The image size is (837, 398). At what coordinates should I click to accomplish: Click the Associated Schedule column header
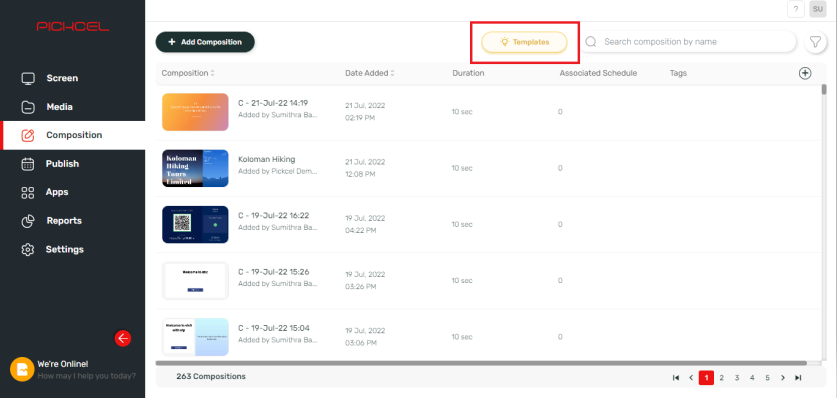point(598,73)
